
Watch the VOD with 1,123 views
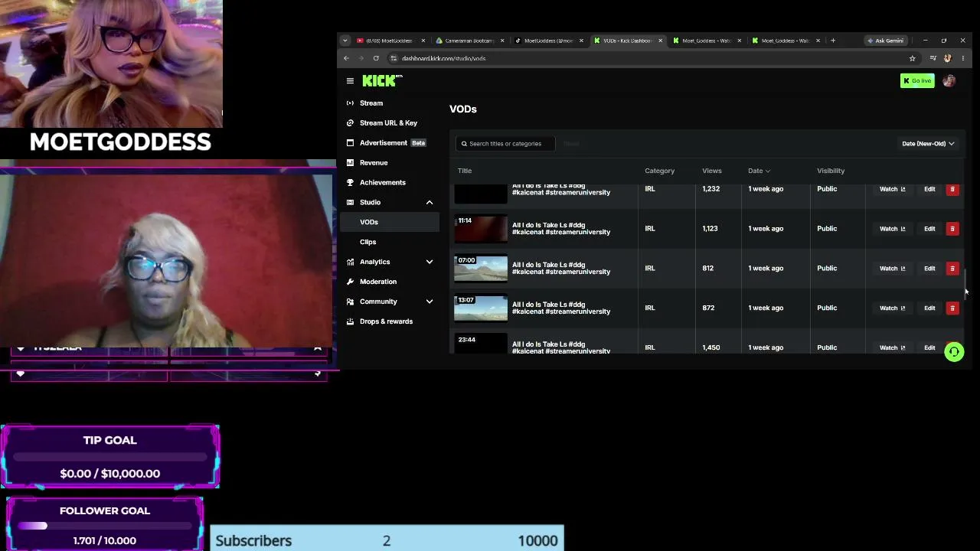[x=892, y=228]
